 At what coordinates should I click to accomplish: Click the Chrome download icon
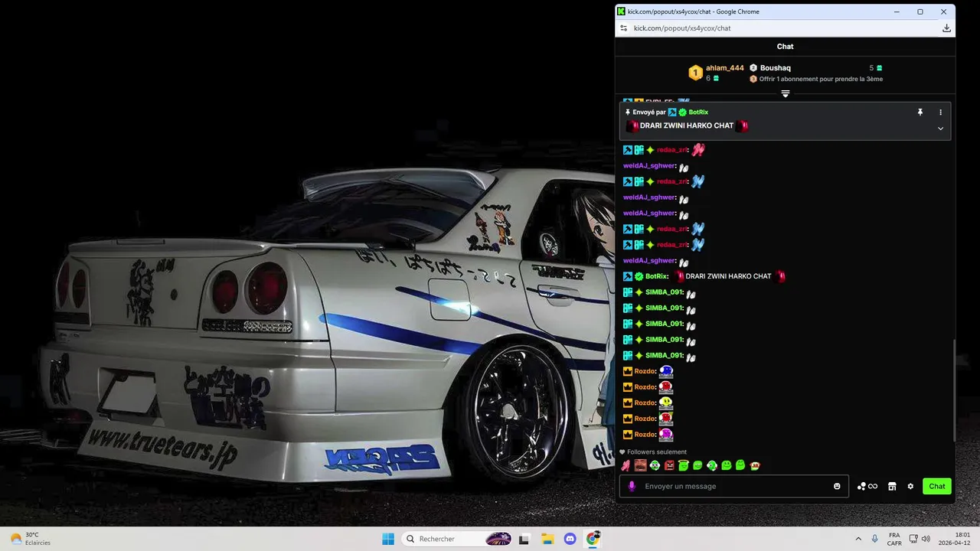coord(946,28)
